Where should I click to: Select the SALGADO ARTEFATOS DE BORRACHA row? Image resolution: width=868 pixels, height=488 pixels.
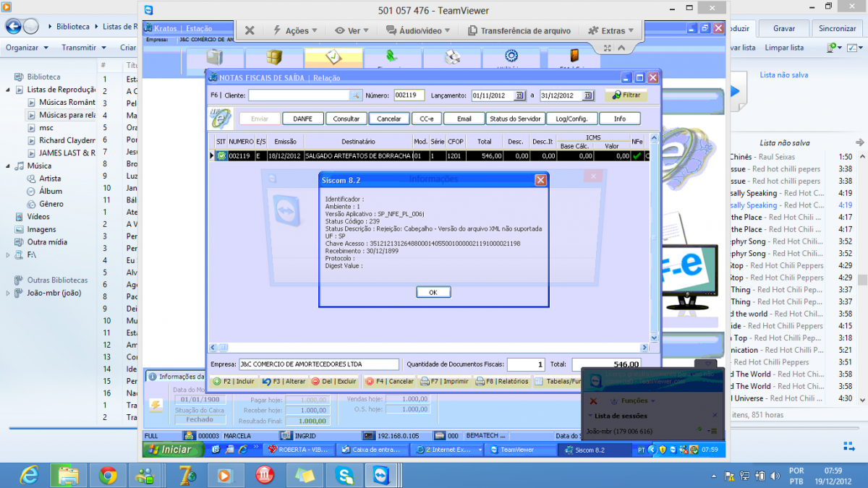pos(430,155)
